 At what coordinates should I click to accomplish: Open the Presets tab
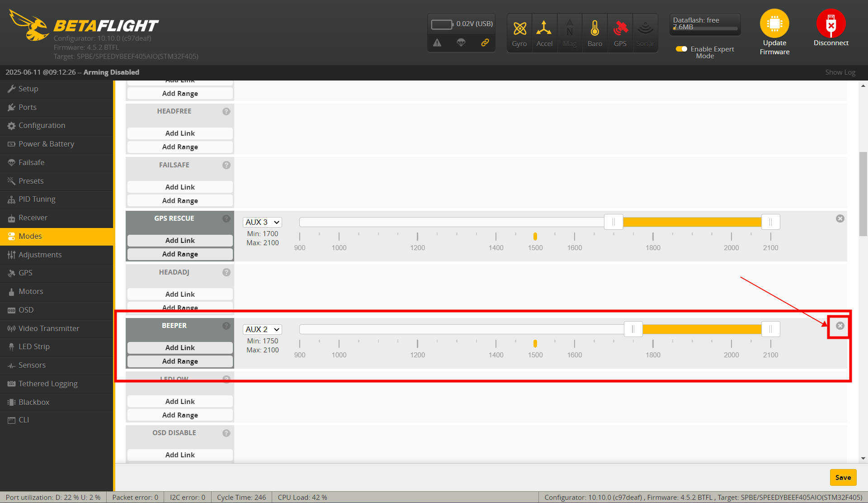coord(57,181)
